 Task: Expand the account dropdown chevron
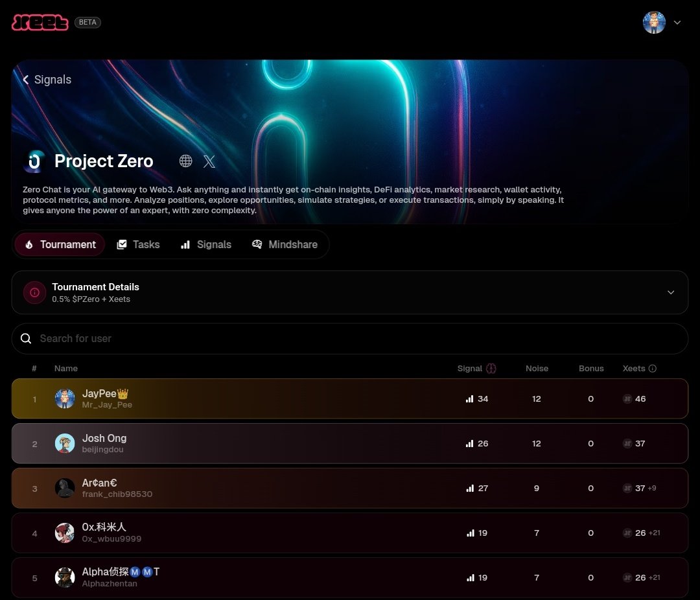click(x=677, y=22)
